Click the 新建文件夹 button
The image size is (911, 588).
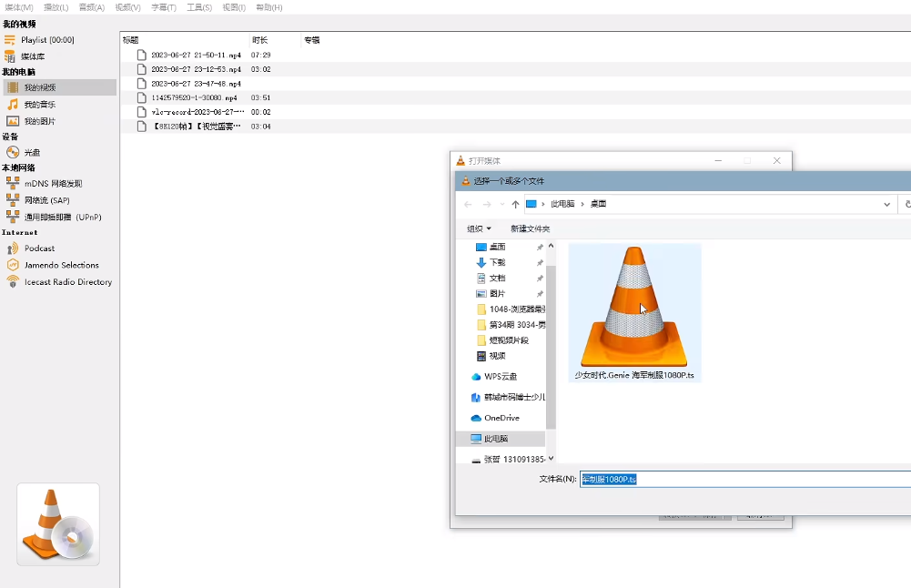[530, 228]
